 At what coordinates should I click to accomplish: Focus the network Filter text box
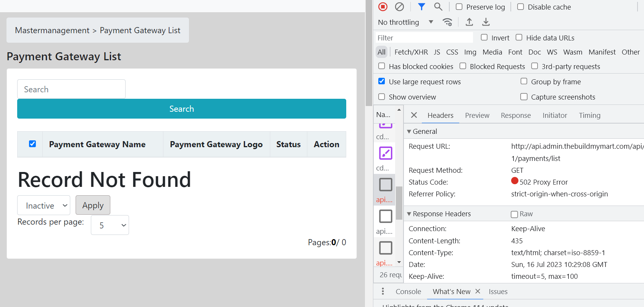pyautogui.click(x=424, y=37)
